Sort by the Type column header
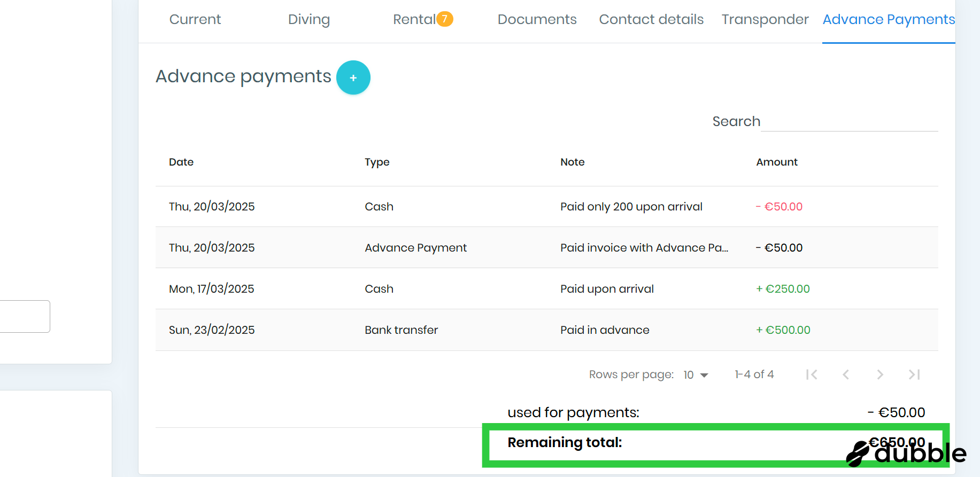The width and height of the screenshot is (980, 477). [x=377, y=162]
